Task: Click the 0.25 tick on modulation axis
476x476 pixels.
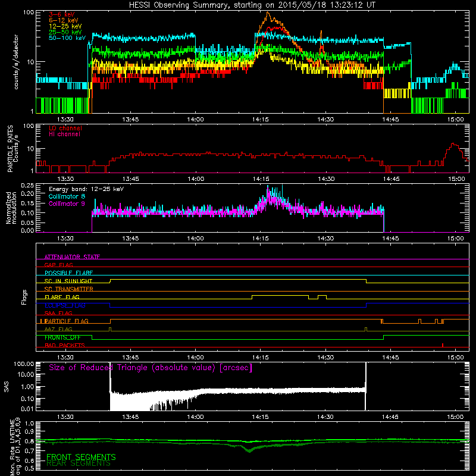Action: tap(27, 186)
